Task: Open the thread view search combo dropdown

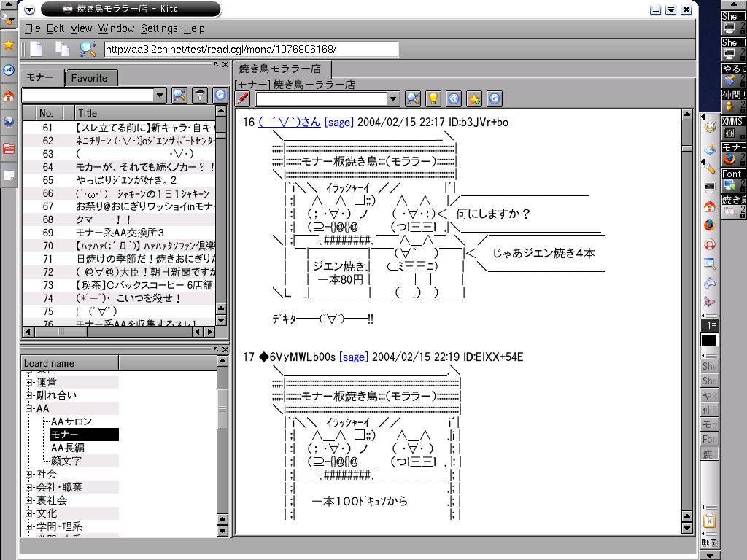Action: point(393,98)
